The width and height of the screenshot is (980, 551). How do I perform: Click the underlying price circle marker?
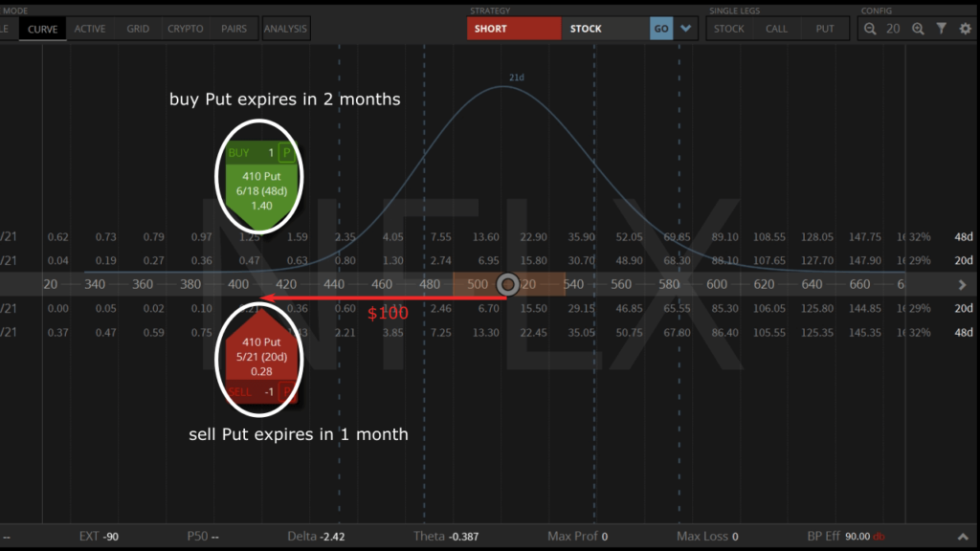(507, 284)
